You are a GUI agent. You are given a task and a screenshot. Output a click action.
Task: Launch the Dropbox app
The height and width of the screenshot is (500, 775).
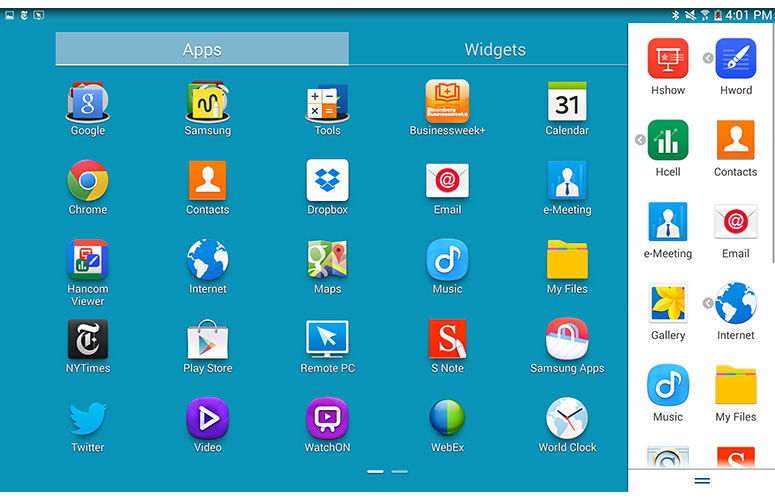click(327, 180)
